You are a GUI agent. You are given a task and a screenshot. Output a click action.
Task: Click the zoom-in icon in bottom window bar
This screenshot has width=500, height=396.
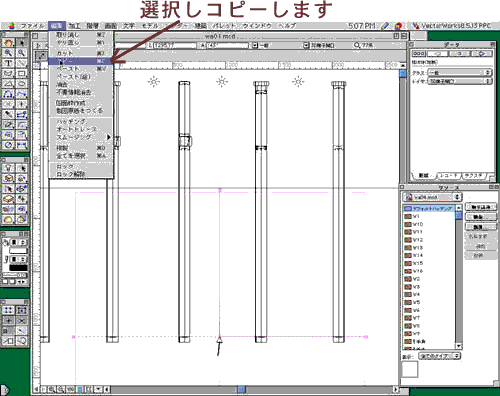coord(52,389)
